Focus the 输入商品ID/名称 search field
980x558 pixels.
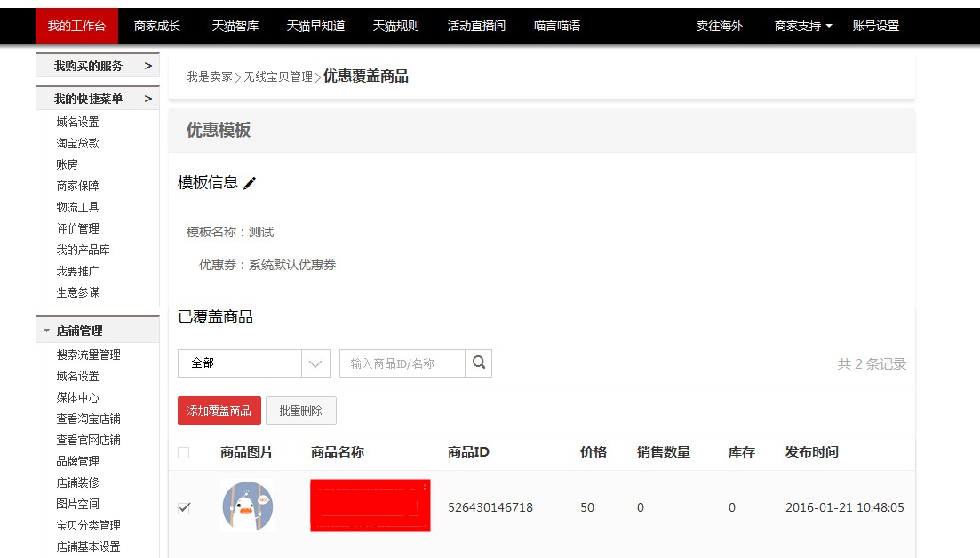tap(402, 363)
